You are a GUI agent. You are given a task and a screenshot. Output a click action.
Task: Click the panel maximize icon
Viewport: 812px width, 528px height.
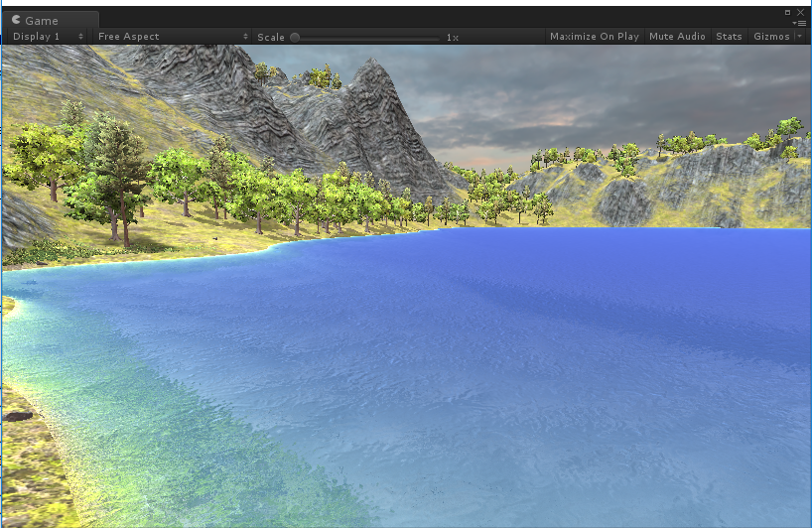coord(787,13)
